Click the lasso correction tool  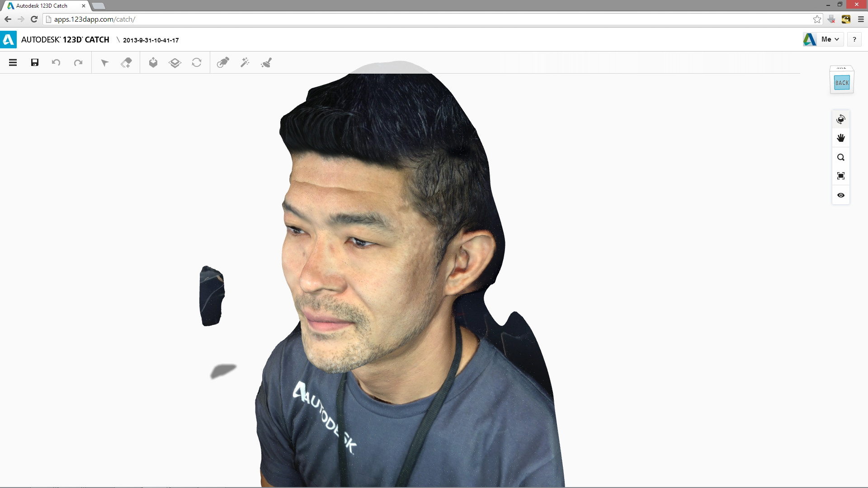(222, 62)
